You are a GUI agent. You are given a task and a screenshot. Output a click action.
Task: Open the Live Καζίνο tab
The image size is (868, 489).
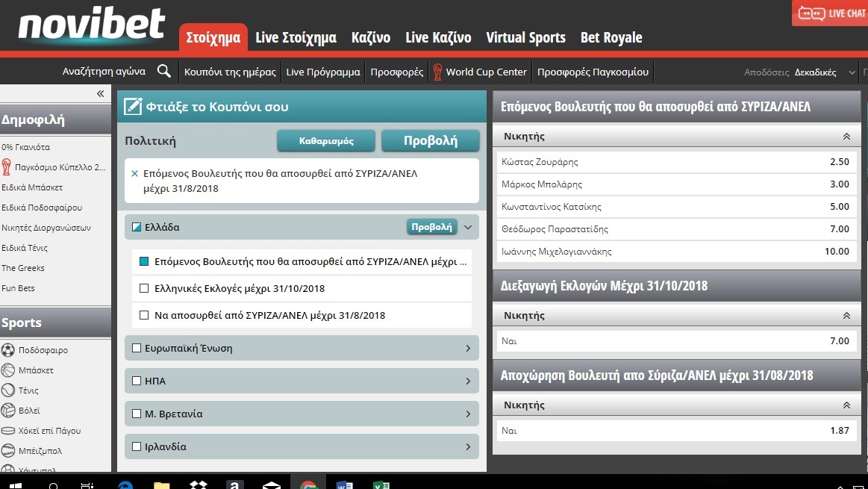[x=438, y=37]
